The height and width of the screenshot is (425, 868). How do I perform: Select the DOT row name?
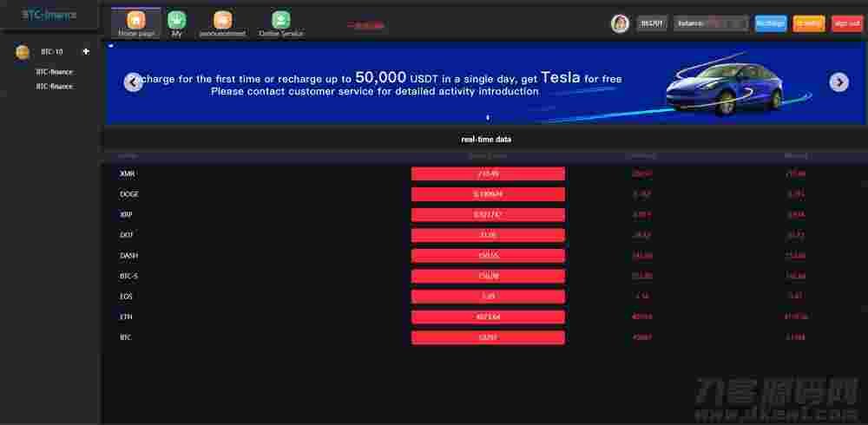coord(126,235)
